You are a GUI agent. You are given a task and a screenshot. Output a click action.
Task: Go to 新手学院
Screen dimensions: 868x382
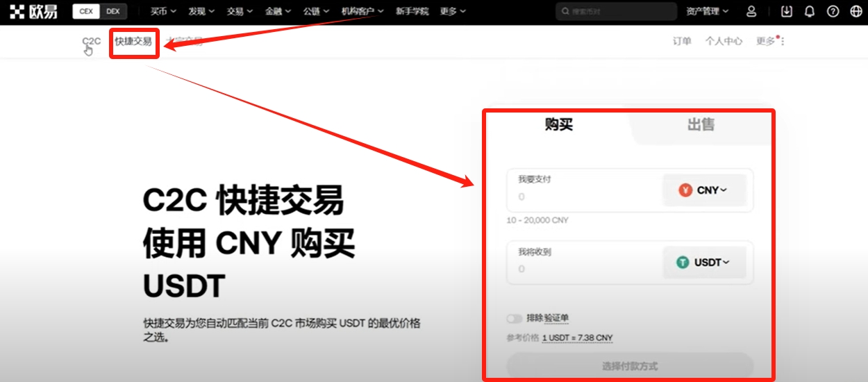pyautogui.click(x=412, y=11)
